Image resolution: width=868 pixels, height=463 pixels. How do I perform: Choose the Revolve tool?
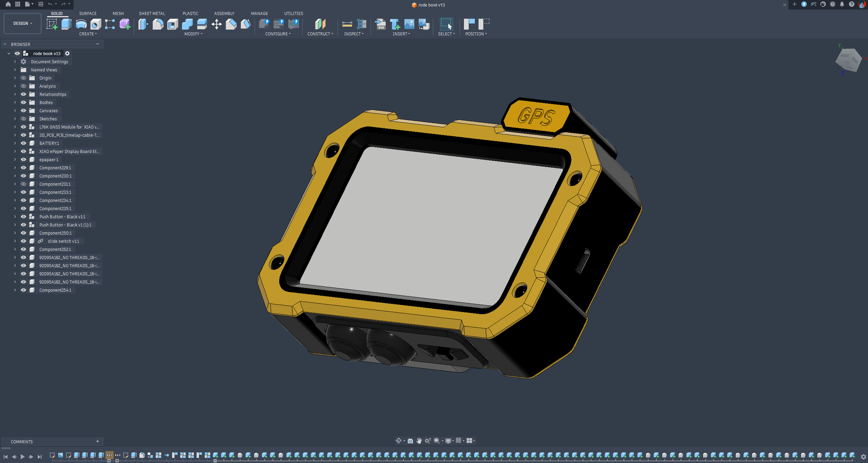81,24
